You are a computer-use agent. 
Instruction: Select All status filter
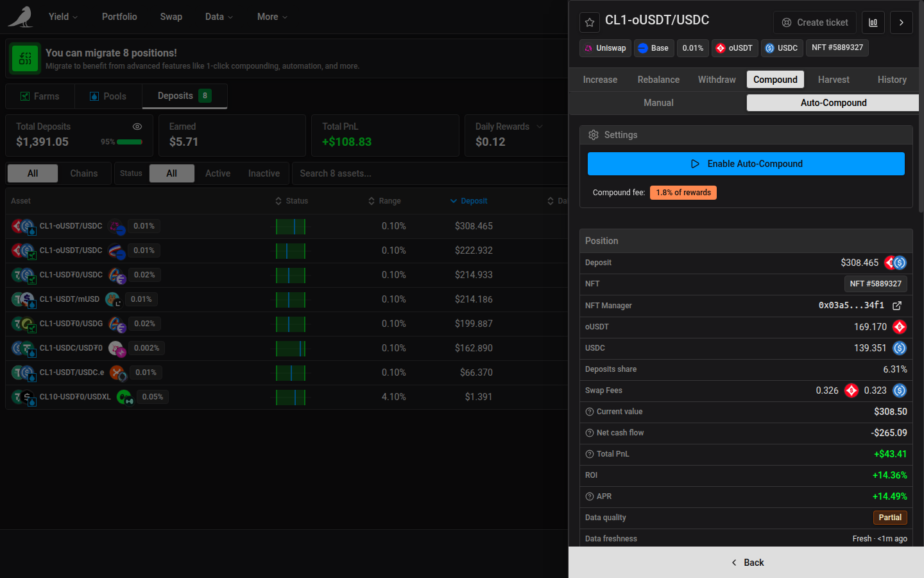(172, 173)
